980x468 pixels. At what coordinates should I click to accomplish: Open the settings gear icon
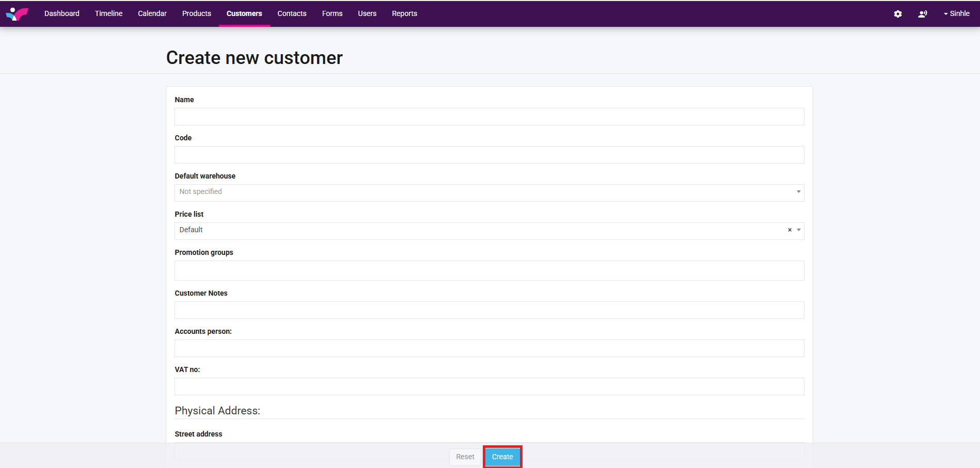point(898,14)
